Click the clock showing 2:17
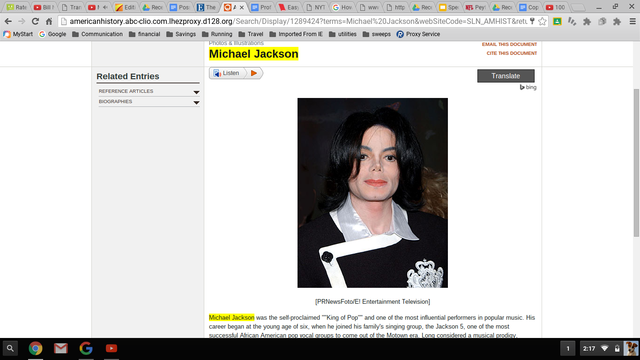Screen dimensions: 640x360 click(589, 349)
